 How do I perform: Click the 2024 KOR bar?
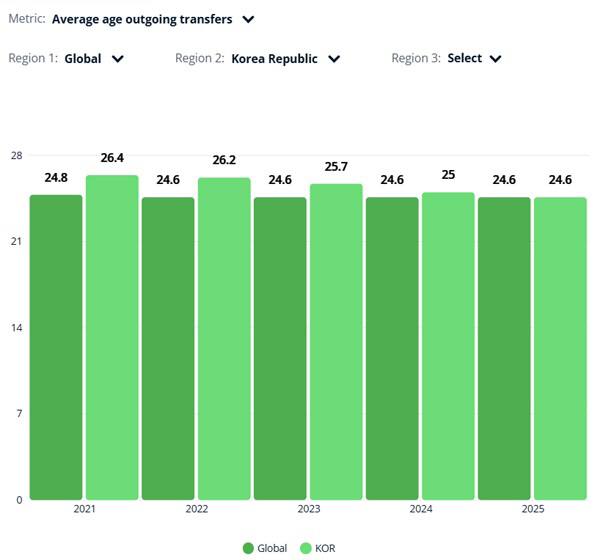point(448,346)
